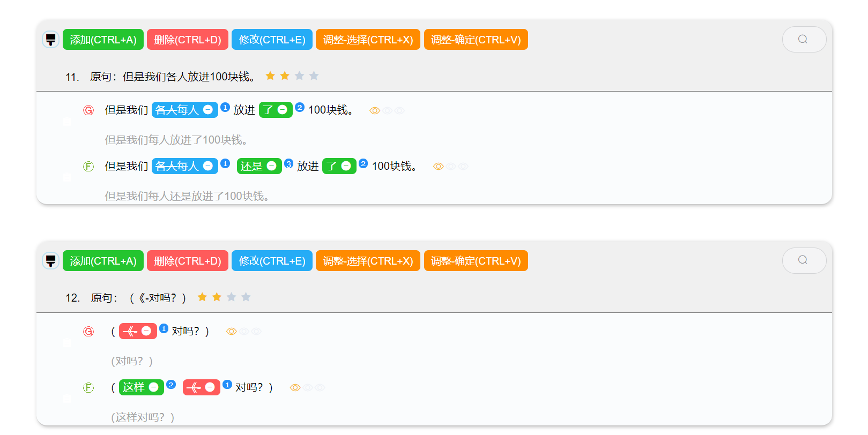This screenshot has height=435, width=868.
Task: Click the brush icon in sentence 12 toolbar
Action: pos(50,261)
